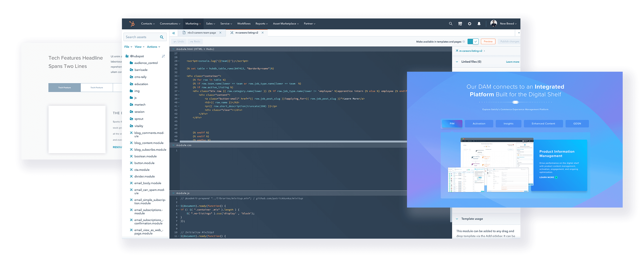Click the Redo button
Image resolution: width=644 pixels, height=257 pixels.
coord(195,42)
